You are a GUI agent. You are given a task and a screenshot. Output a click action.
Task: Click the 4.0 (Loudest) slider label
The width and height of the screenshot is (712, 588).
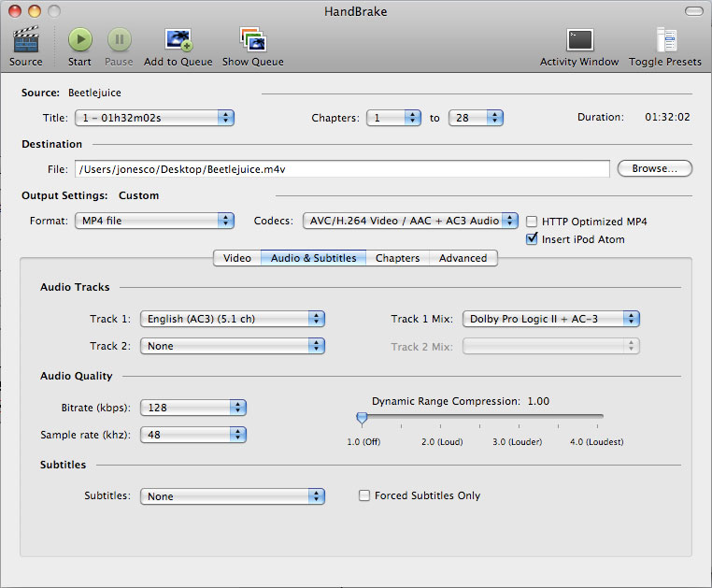(x=597, y=441)
